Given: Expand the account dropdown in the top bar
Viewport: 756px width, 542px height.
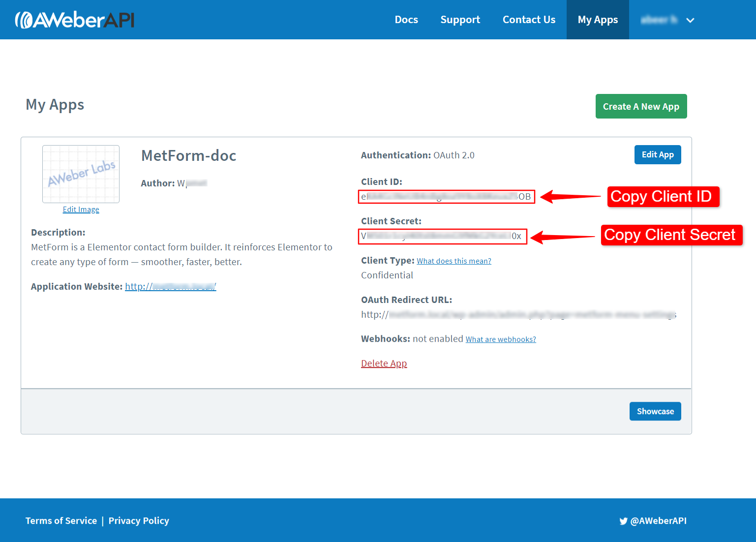Looking at the screenshot, I should (690, 20).
